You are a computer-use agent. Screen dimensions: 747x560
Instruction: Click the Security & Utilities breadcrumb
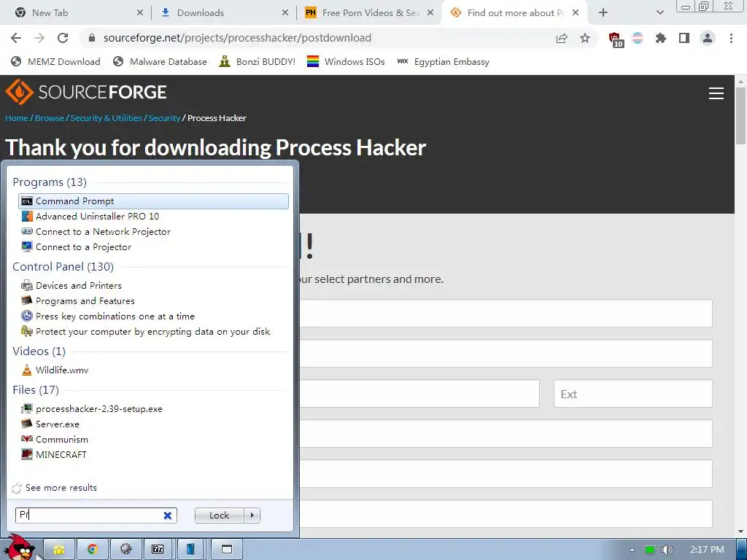tap(107, 118)
